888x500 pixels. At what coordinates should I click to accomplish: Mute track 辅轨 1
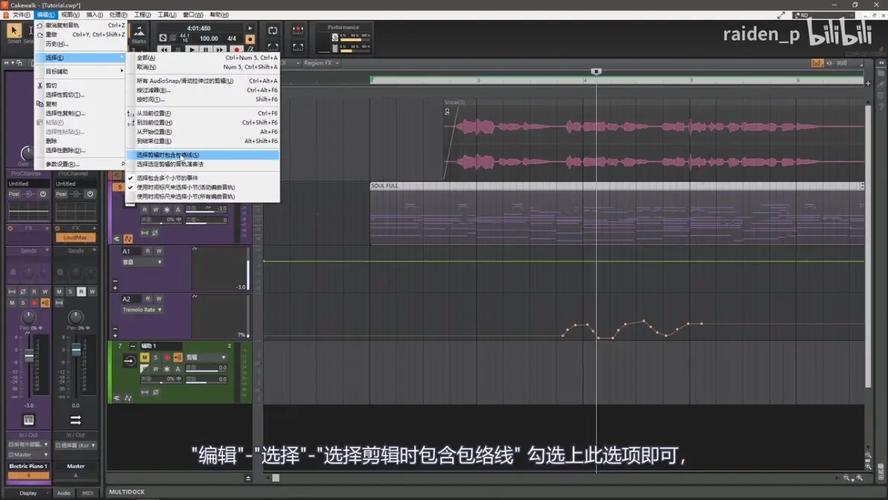click(x=144, y=357)
